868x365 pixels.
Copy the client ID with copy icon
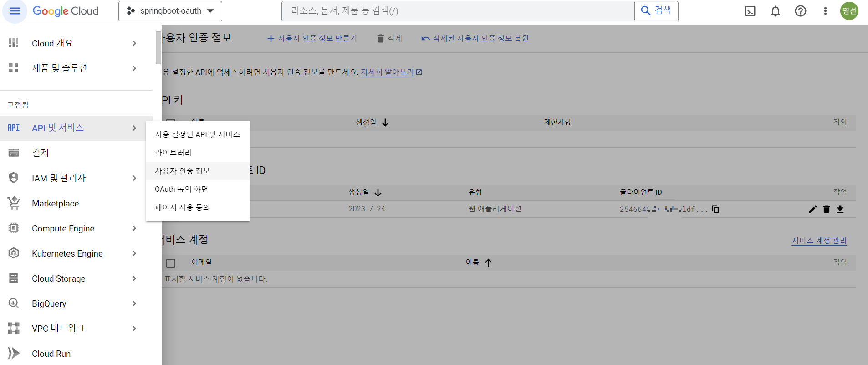715,209
